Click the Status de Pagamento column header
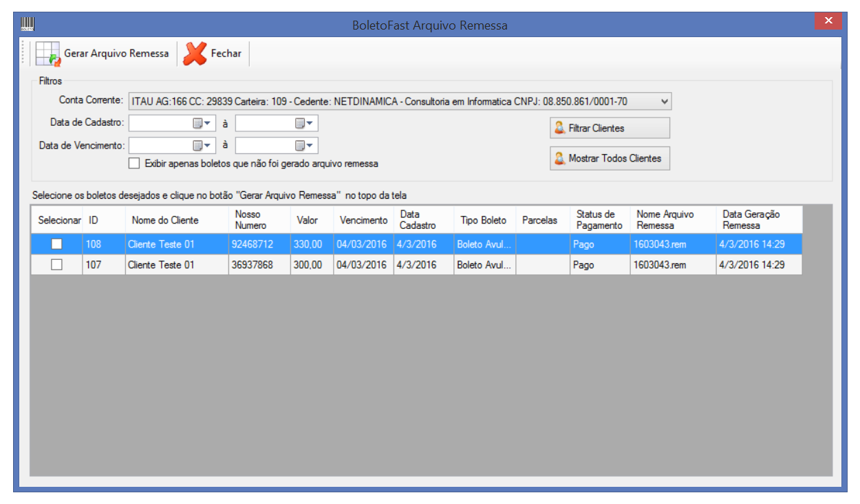 pyautogui.click(x=599, y=220)
